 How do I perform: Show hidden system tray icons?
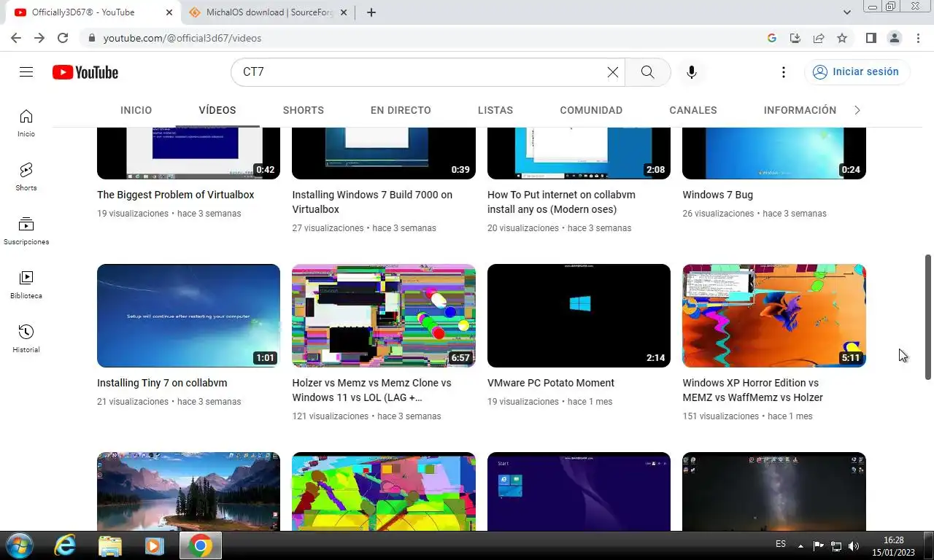click(800, 545)
